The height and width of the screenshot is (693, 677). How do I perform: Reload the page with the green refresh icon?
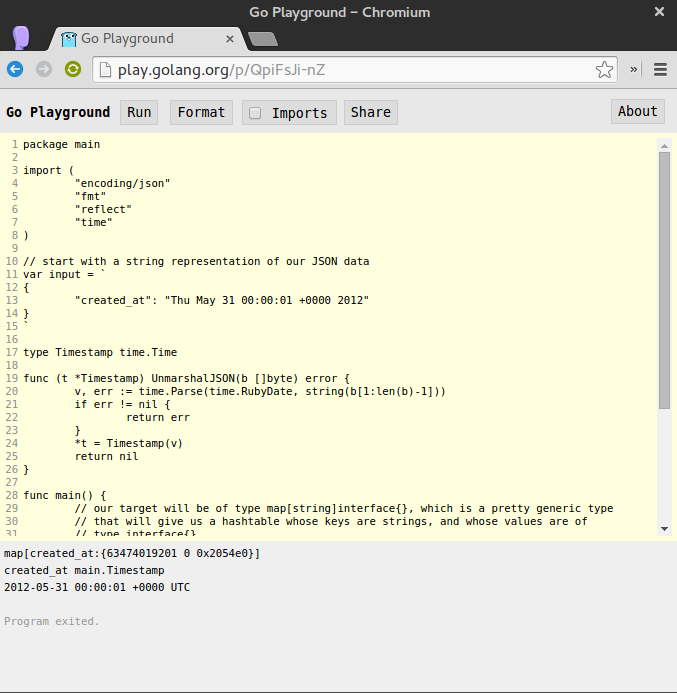(x=73, y=69)
